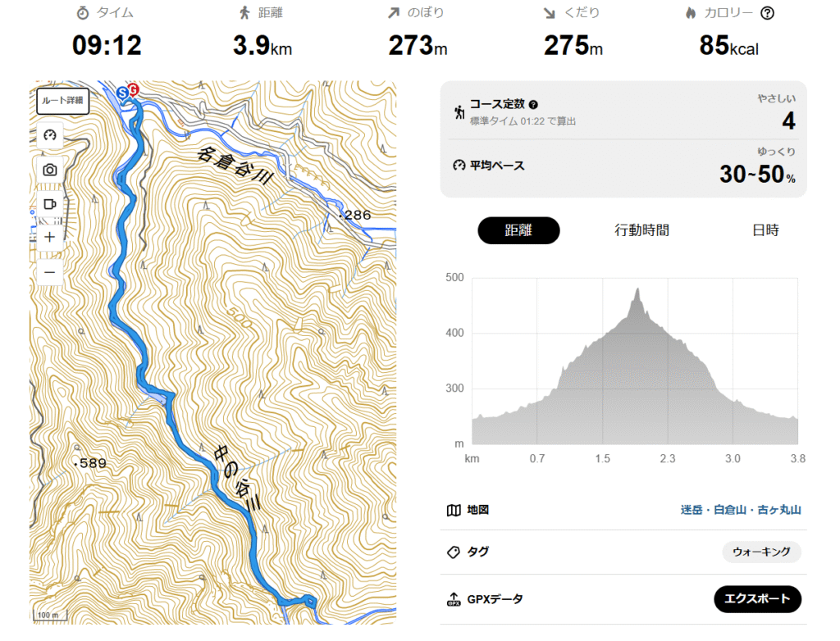Screen dimensions: 840x641
Task: Click the red G goal marker
Action: click(133, 89)
